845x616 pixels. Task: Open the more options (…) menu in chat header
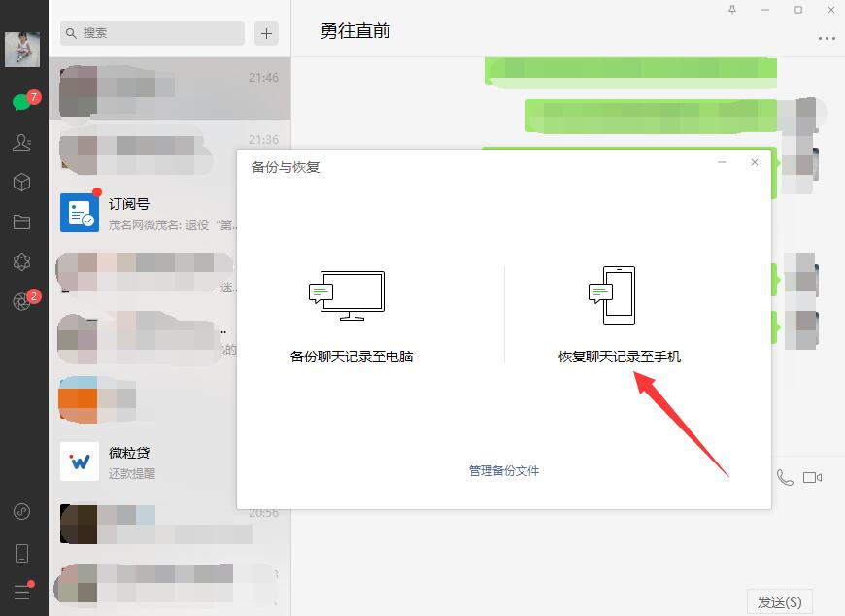point(825,37)
